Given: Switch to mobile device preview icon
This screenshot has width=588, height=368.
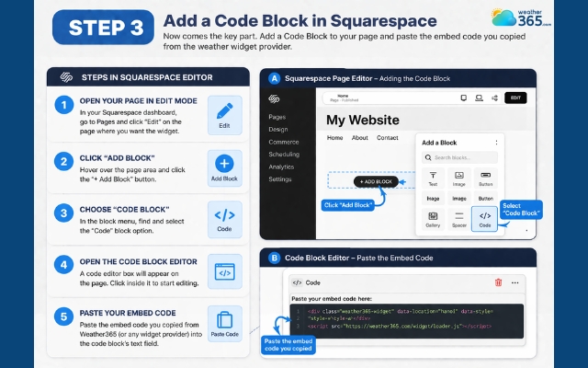Looking at the screenshot, I should click(x=463, y=98).
